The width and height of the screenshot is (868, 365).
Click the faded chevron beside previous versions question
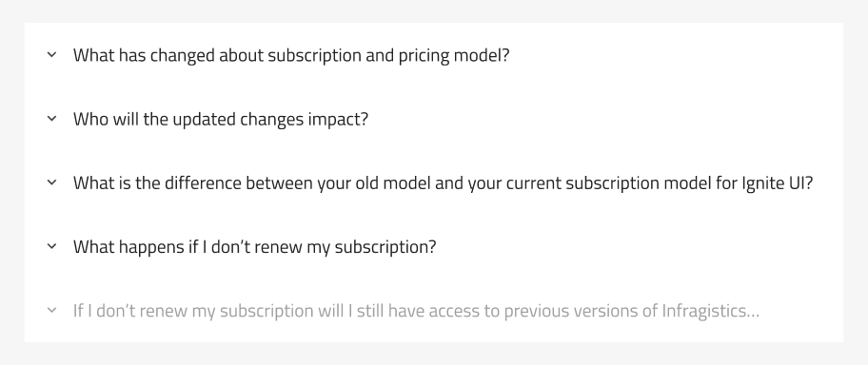point(51,310)
